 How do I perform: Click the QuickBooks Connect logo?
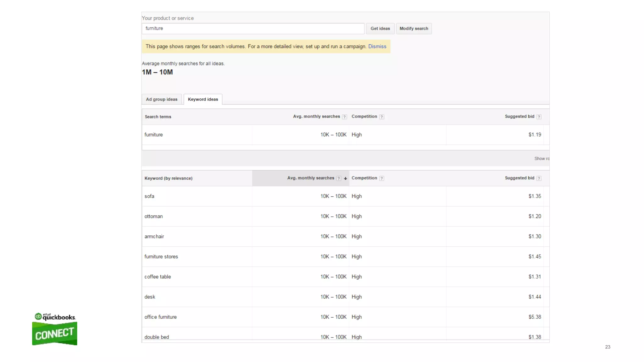point(54,329)
